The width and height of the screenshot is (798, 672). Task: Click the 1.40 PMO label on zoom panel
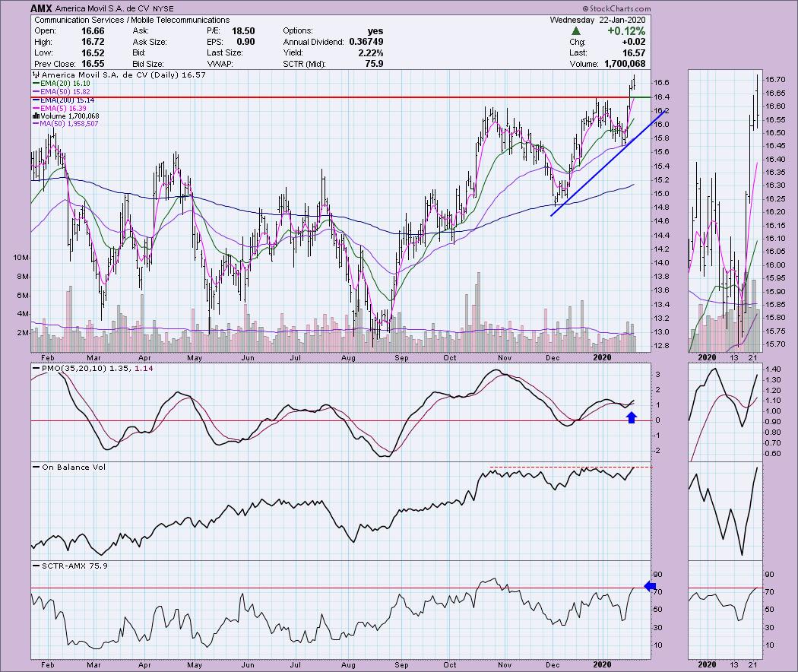(x=773, y=369)
